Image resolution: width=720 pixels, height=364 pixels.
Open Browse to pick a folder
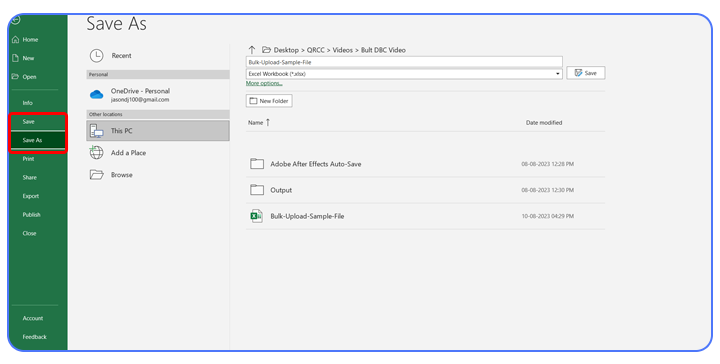pos(158,175)
